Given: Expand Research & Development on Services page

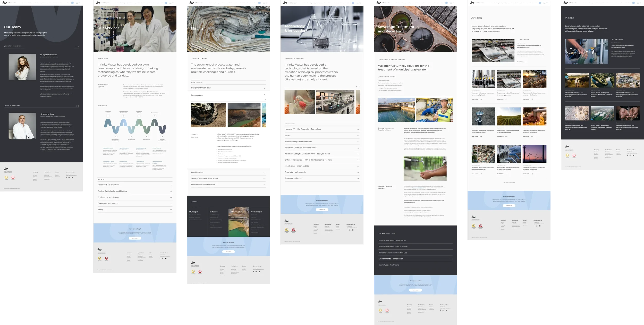Looking at the screenshot, I should tap(171, 185).
